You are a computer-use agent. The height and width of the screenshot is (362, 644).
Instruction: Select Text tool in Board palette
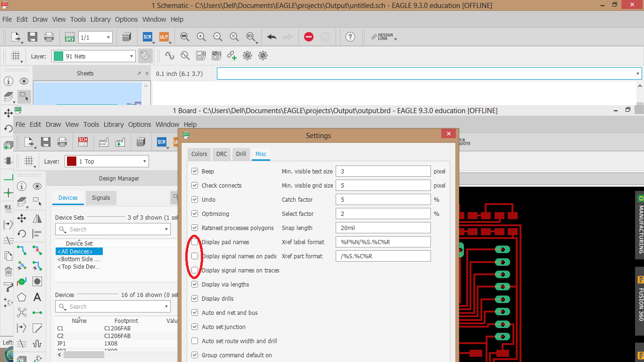[x=37, y=297]
